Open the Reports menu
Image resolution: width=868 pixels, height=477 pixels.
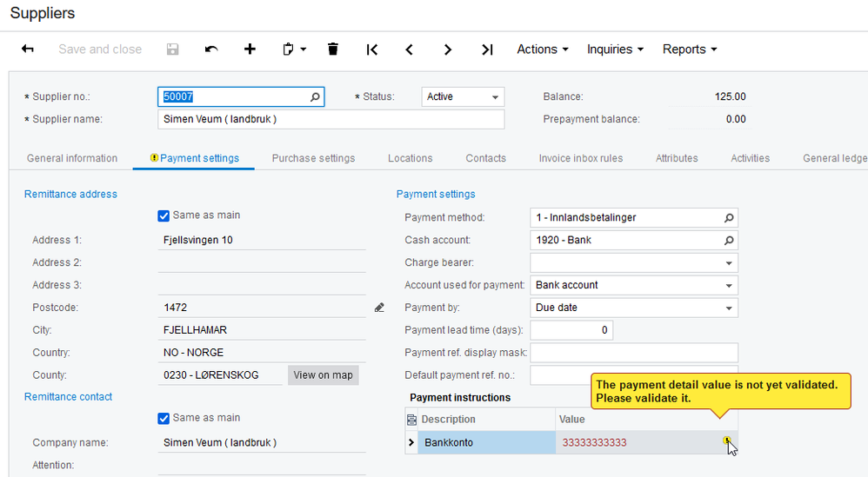click(x=690, y=50)
